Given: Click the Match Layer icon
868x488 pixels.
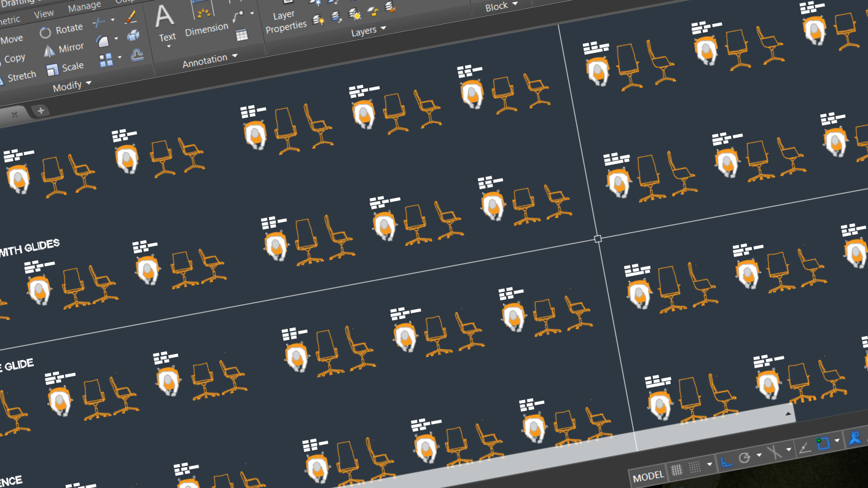Looking at the screenshot, I should point(390,7).
